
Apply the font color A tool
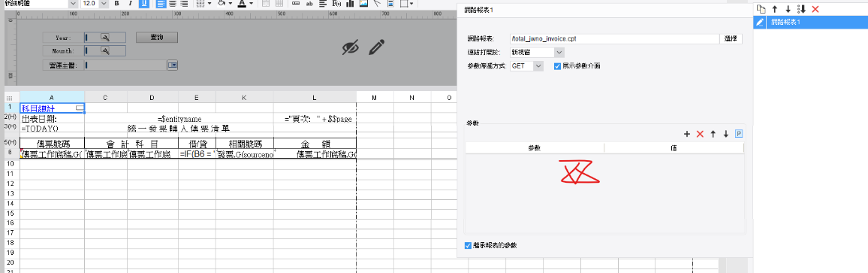[242, 3]
